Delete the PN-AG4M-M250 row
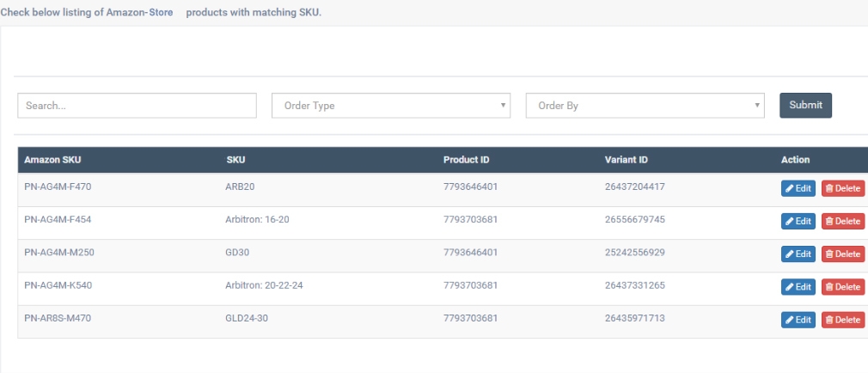This screenshot has width=868, height=373. [843, 254]
